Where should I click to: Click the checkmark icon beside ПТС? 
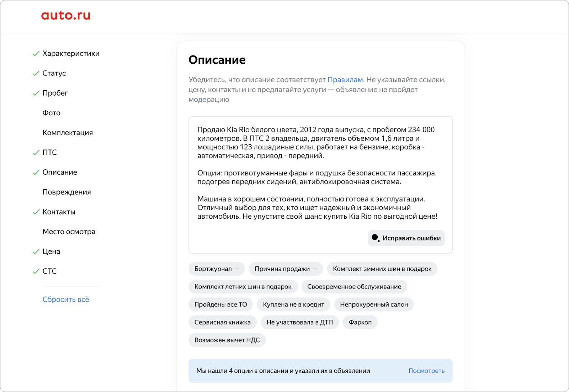click(36, 153)
